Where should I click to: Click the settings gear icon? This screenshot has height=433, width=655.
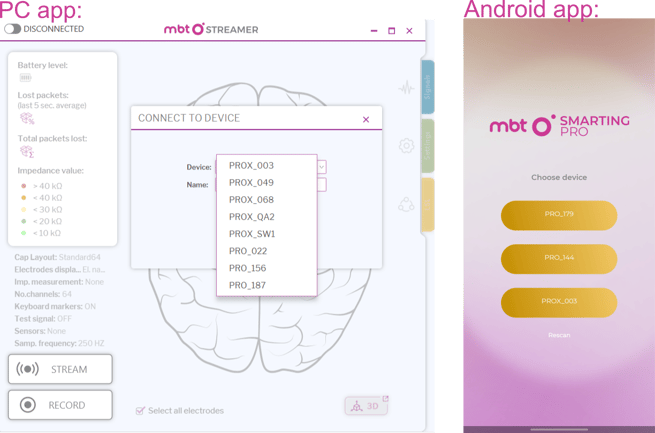(406, 146)
